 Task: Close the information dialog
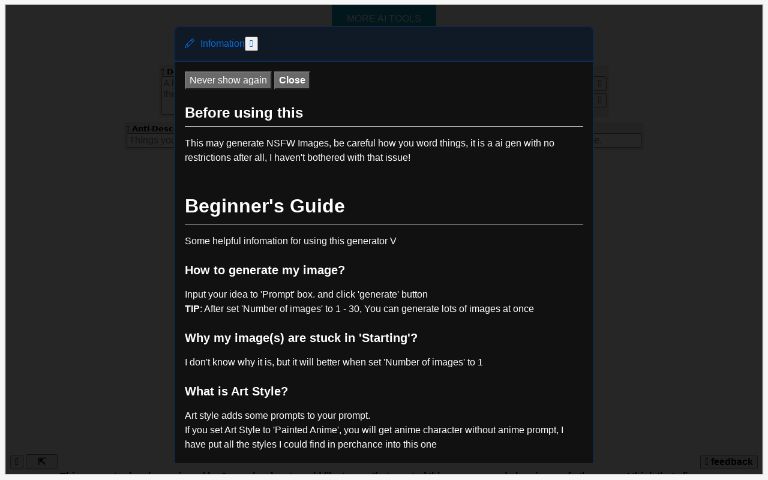292,80
